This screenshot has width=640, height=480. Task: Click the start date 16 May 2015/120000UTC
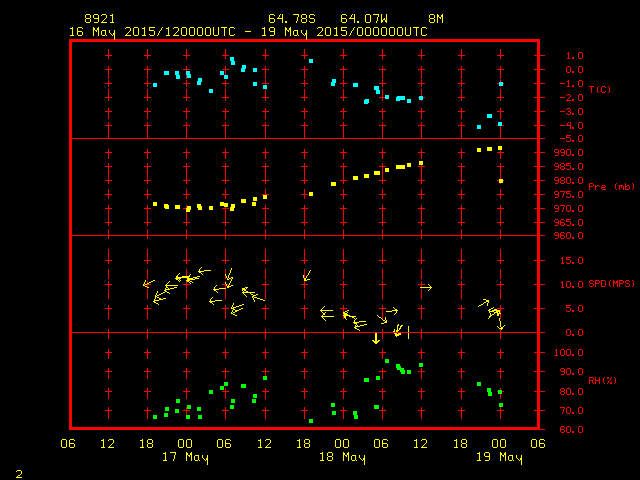point(150,31)
